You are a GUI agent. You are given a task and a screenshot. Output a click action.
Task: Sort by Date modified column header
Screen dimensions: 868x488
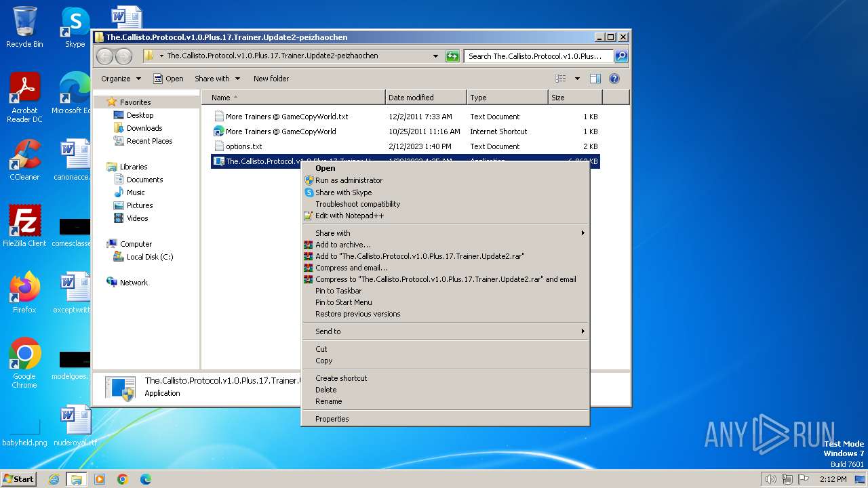click(426, 98)
